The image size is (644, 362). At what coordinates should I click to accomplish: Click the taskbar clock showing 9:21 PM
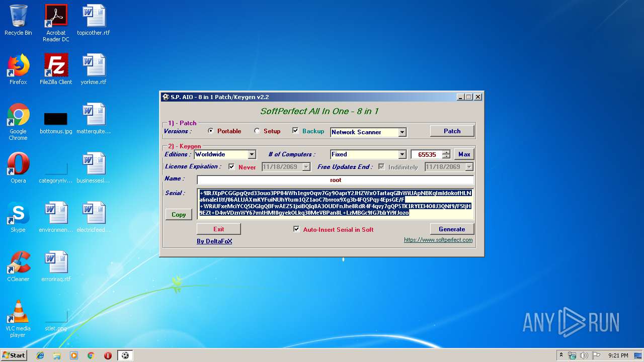[618, 355]
